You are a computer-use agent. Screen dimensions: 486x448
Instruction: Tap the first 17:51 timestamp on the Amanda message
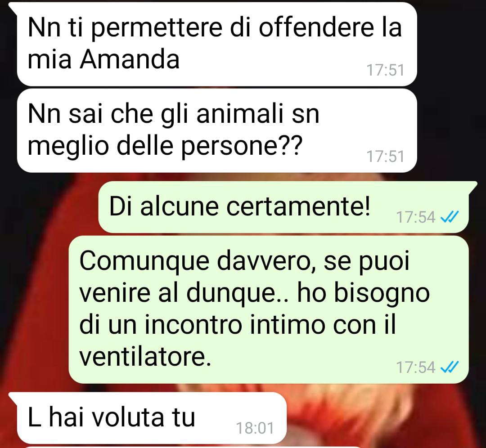pyautogui.click(x=385, y=70)
